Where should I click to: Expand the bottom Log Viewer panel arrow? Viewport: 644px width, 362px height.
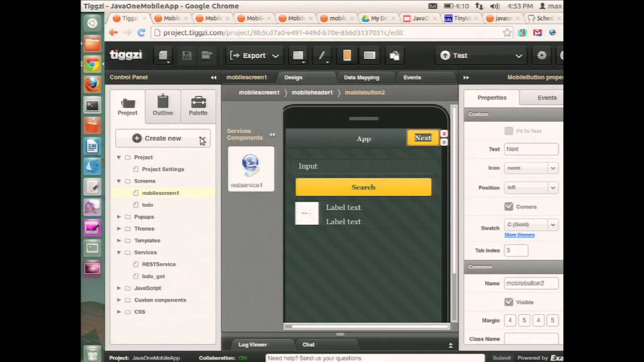pos(450,345)
